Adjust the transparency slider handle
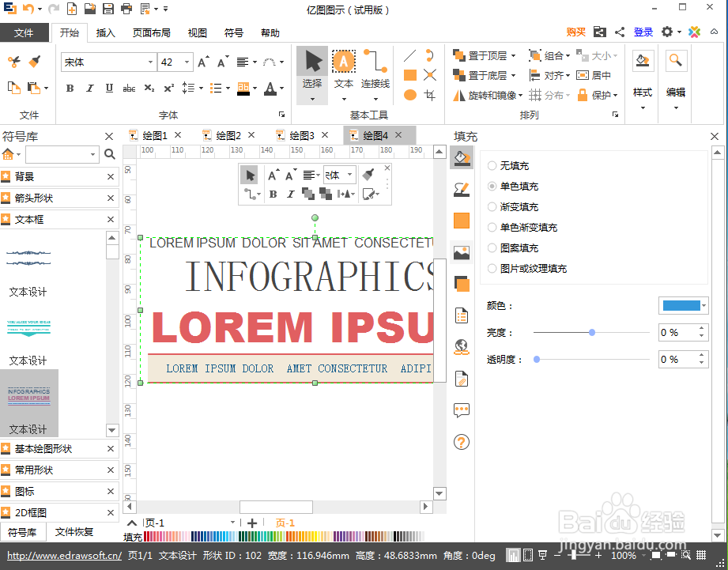The width and height of the screenshot is (728, 570). (537, 359)
